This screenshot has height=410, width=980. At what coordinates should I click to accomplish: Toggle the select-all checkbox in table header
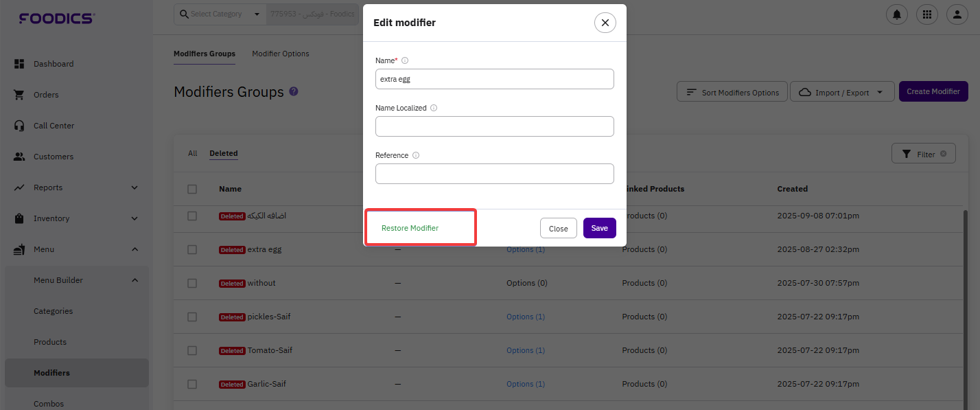(x=192, y=189)
